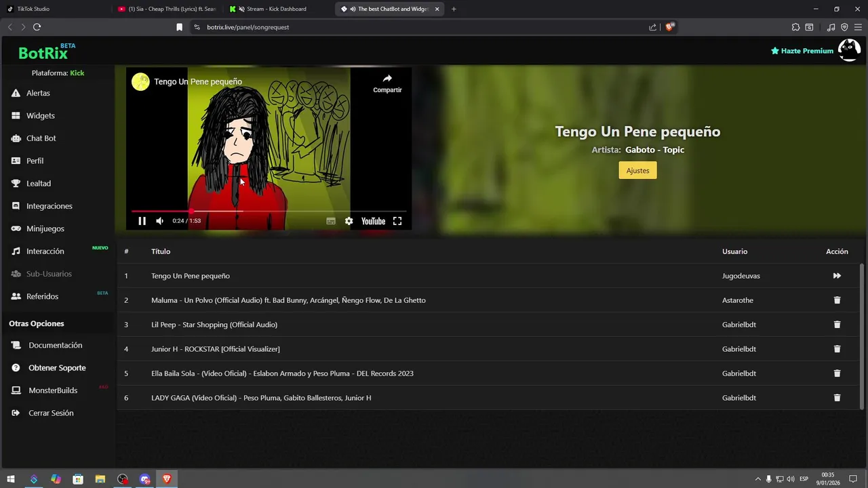The width and height of the screenshot is (868, 488).
Task: Open the user avatar menu
Action: pyautogui.click(x=849, y=50)
